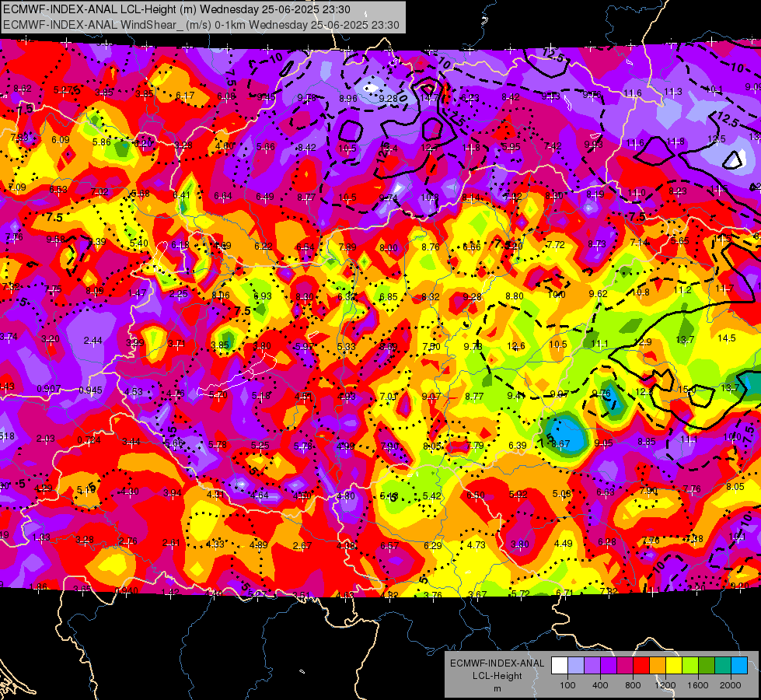Click the wind shear value '12.9'

[x=643, y=342]
